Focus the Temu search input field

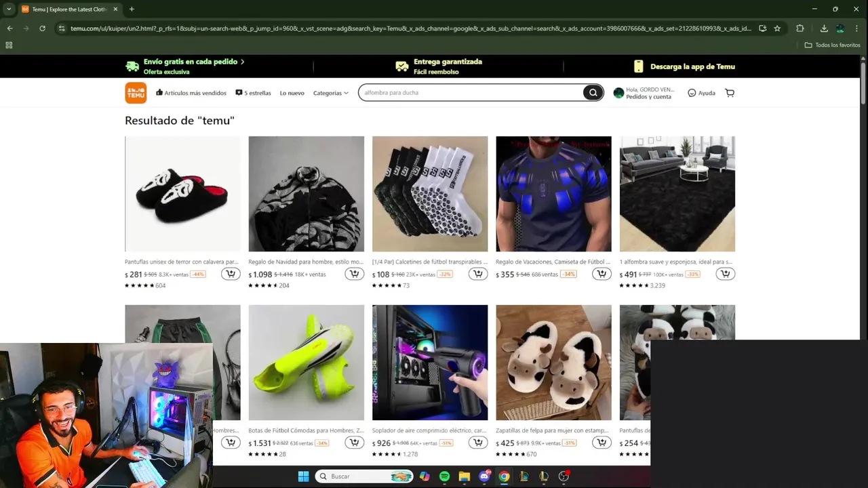click(x=471, y=93)
